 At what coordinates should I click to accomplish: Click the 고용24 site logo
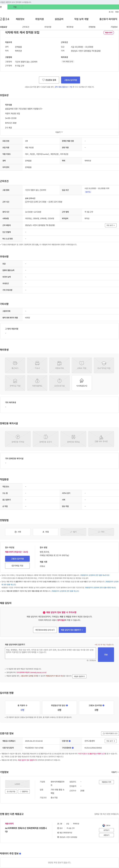click(4, 19)
